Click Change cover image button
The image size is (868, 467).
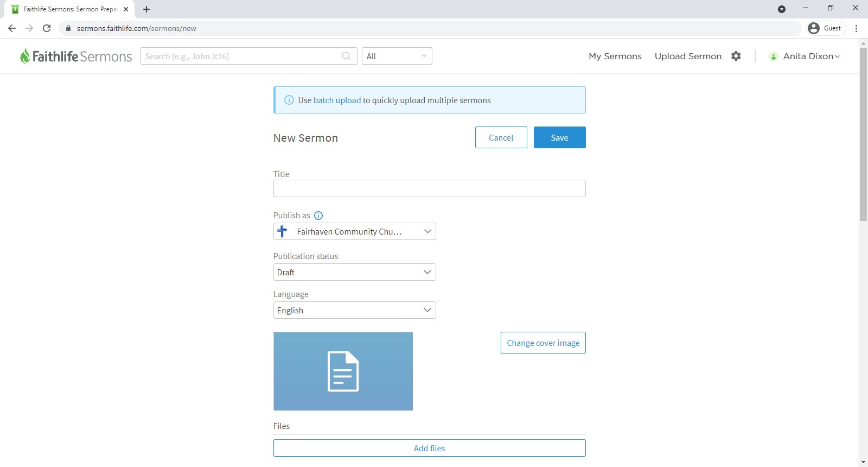point(543,343)
